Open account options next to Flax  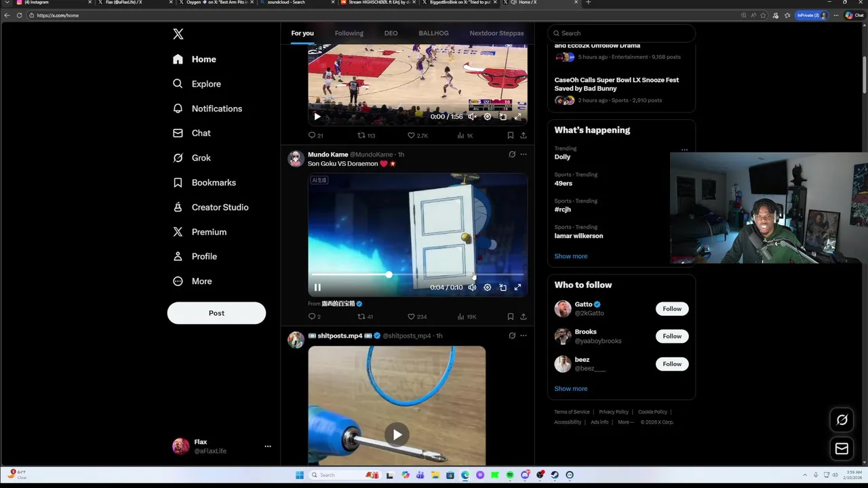tap(268, 446)
